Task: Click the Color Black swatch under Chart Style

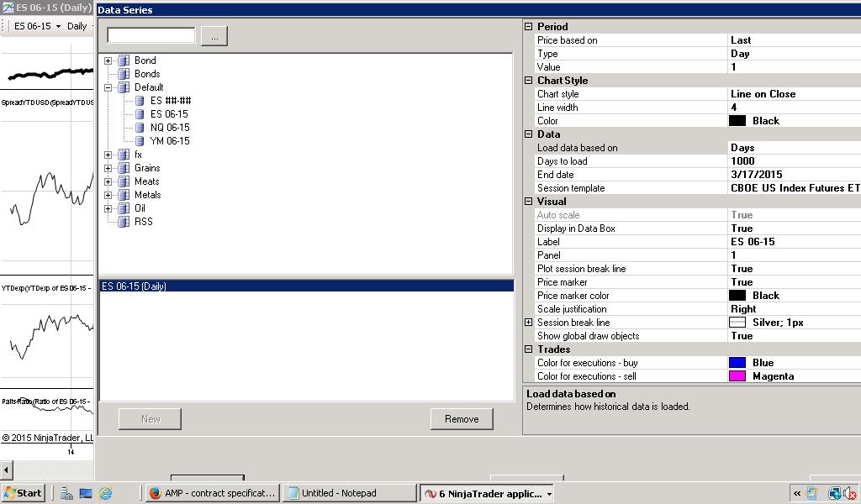Action: (x=737, y=121)
